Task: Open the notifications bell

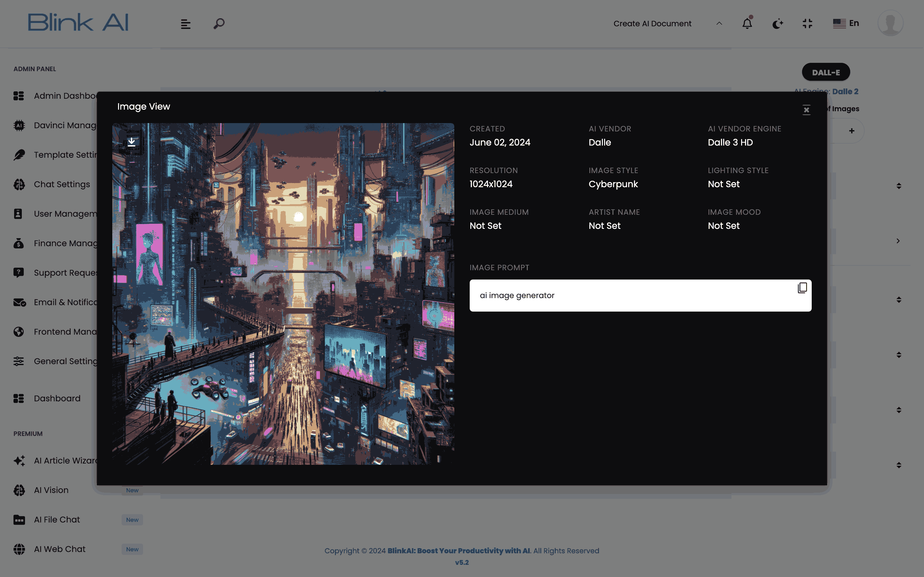Action: pos(747,24)
